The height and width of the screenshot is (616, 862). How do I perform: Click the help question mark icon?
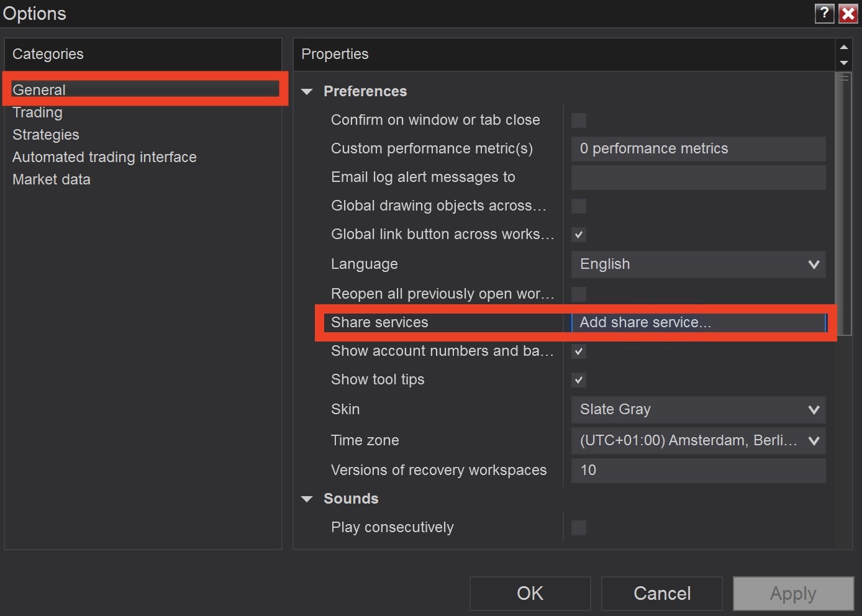824,13
